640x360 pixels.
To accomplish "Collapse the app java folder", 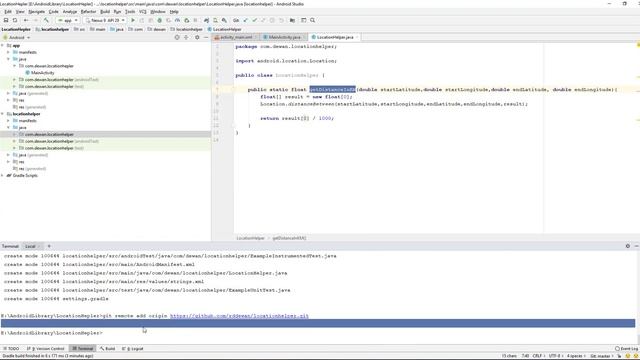I will click(x=8, y=59).
